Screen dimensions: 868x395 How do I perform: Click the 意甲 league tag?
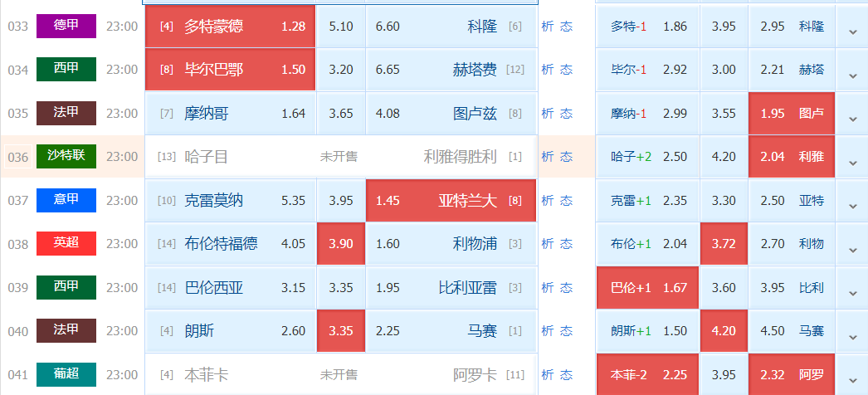(x=66, y=200)
